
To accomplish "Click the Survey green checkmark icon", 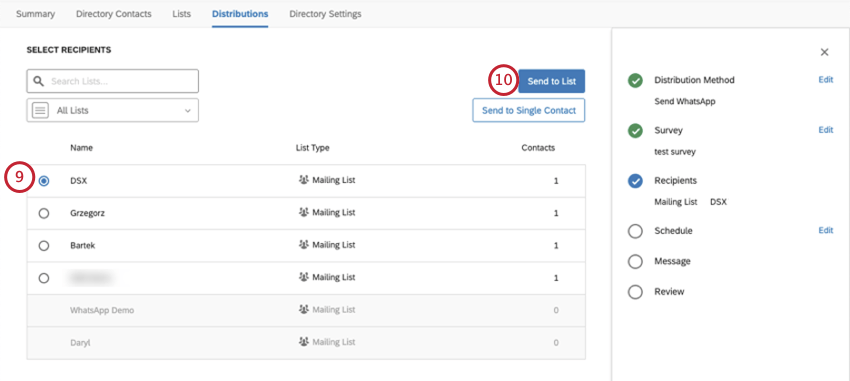I will click(x=635, y=131).
